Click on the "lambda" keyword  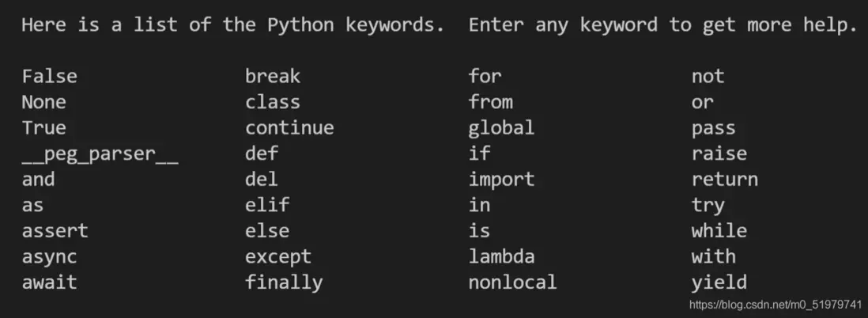501,256
